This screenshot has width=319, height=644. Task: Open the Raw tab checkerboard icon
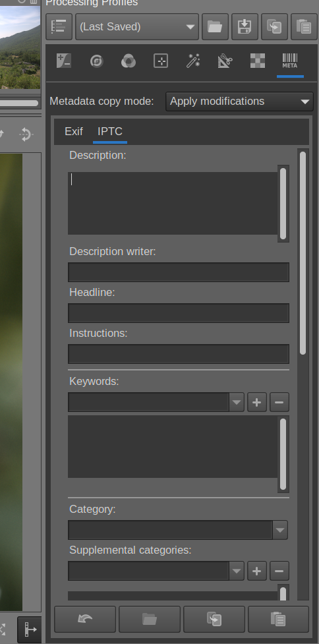pos(258,61)
